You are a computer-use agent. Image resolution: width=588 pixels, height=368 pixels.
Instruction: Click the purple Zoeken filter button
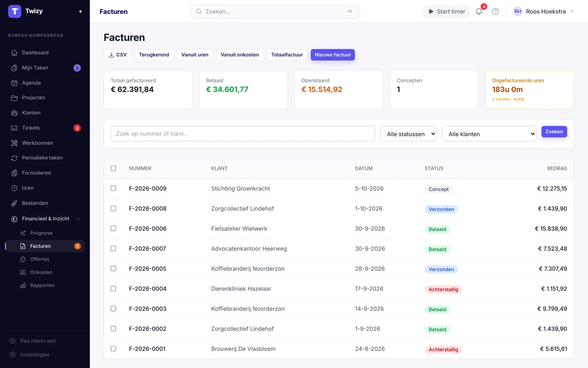tap(554, 132)
